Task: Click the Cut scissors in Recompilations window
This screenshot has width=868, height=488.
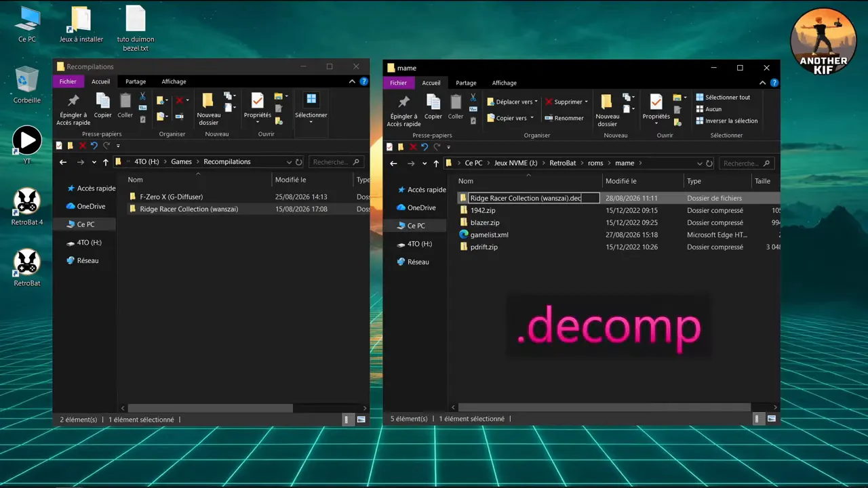Action: pyautogui.click(x=142, y=96)
